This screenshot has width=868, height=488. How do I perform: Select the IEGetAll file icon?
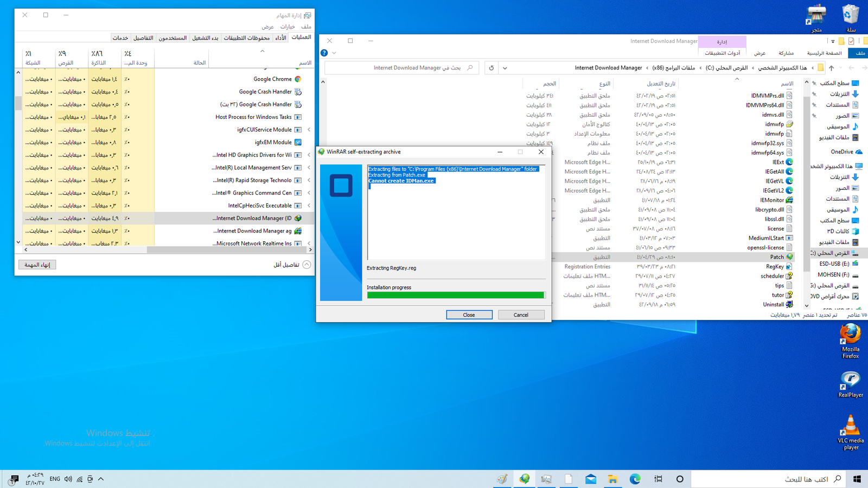coord(789,171)
